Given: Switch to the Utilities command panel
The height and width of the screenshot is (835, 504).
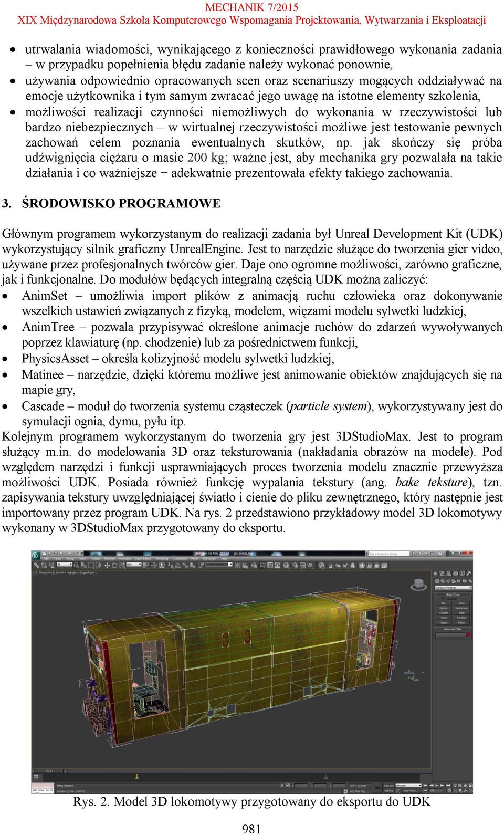Looking at the screenshot, I should click(469, 573).
